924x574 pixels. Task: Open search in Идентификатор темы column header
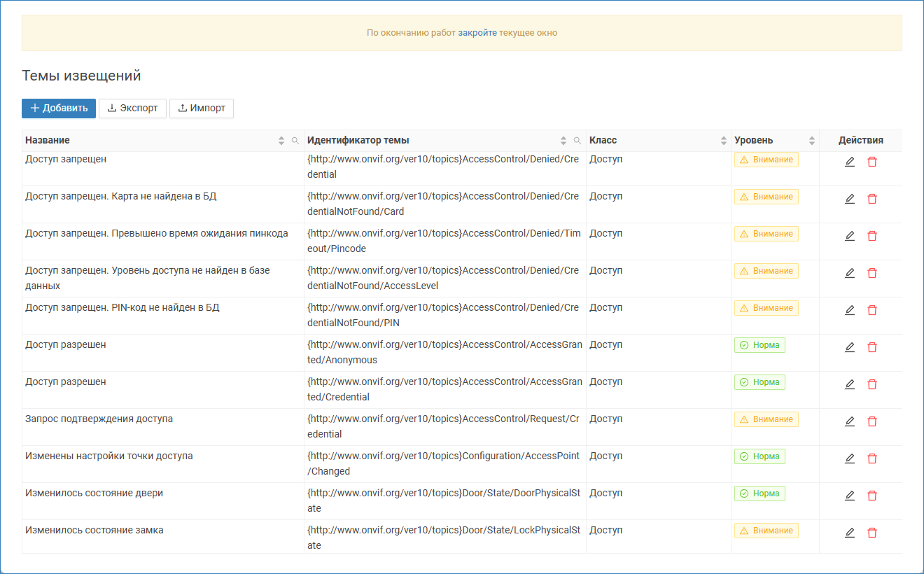coord(577,141)
